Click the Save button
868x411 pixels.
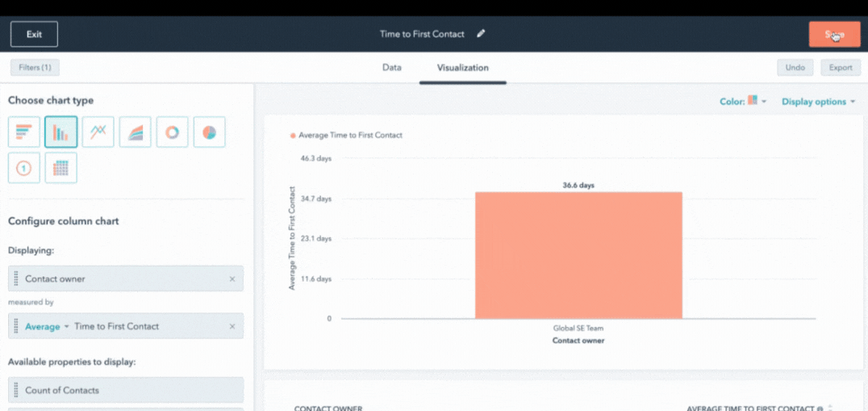(x=834, y=35)
